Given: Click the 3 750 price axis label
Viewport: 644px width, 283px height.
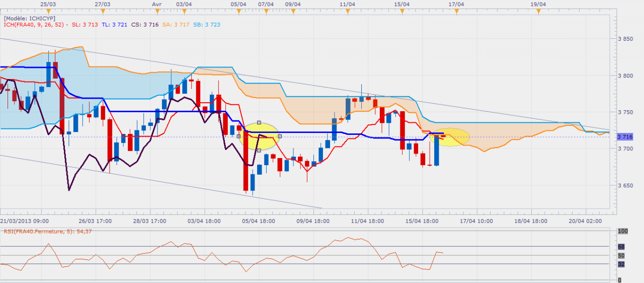Looking at the screenshot, I should [x=625, y=112].
